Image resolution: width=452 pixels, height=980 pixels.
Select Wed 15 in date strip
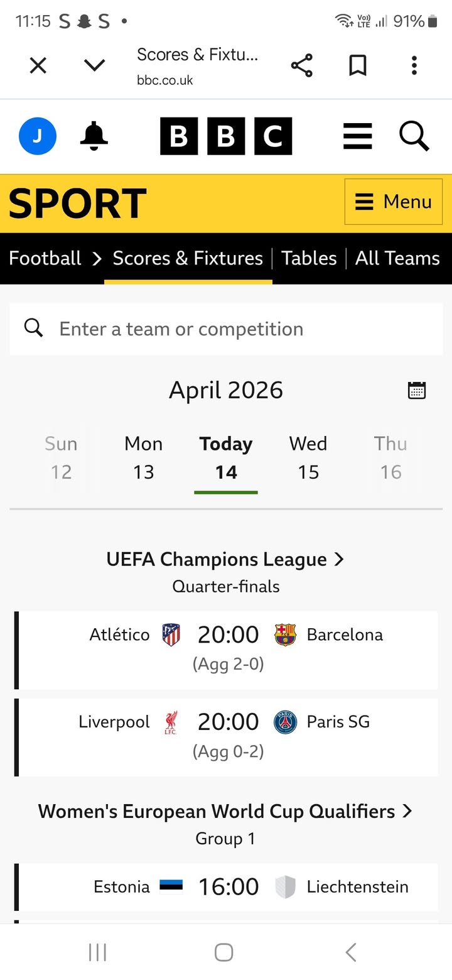(x=308, y=457)
